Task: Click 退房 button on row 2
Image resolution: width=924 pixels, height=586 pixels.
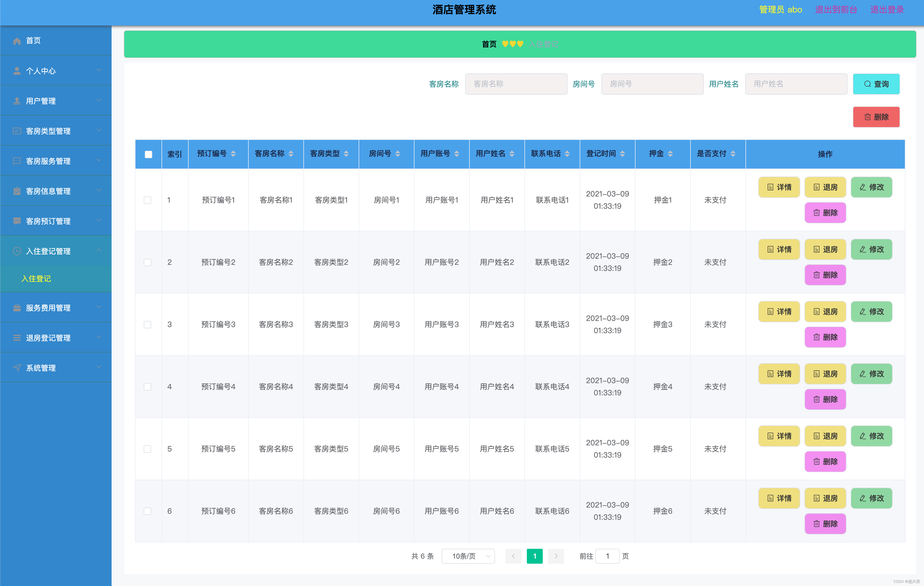Action: click(825, 249)
